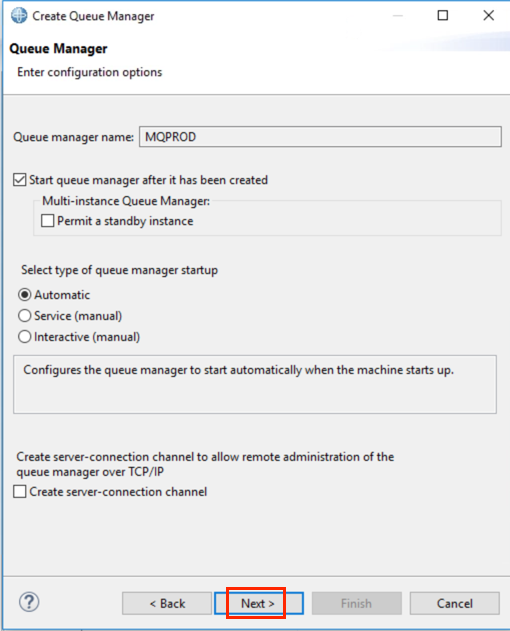Click the startup description text box
The image size is (510, 631).
pos(255,384)
